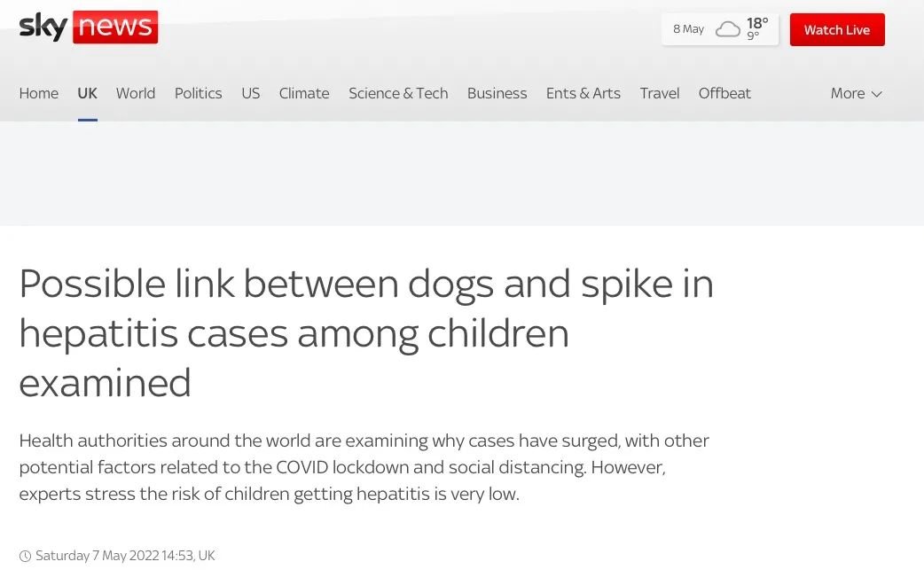
Task: Click the clock icon beside article date
Action: click(x=25, y=557)
